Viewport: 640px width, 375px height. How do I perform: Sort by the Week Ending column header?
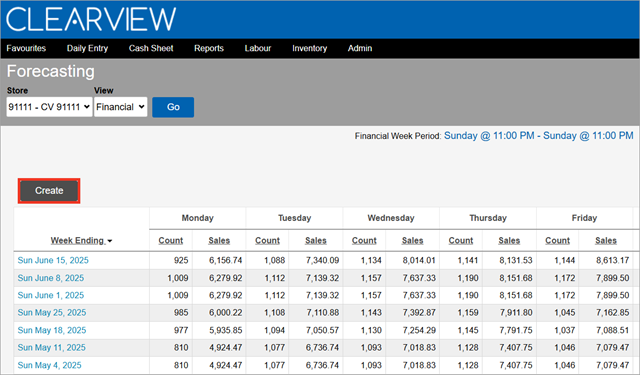pos(81,240)
